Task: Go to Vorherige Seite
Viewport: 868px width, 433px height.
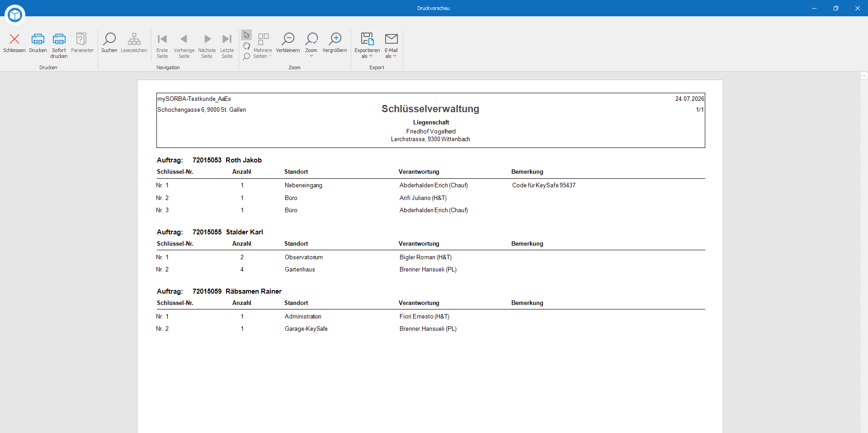Action: [x=184, y=46]
